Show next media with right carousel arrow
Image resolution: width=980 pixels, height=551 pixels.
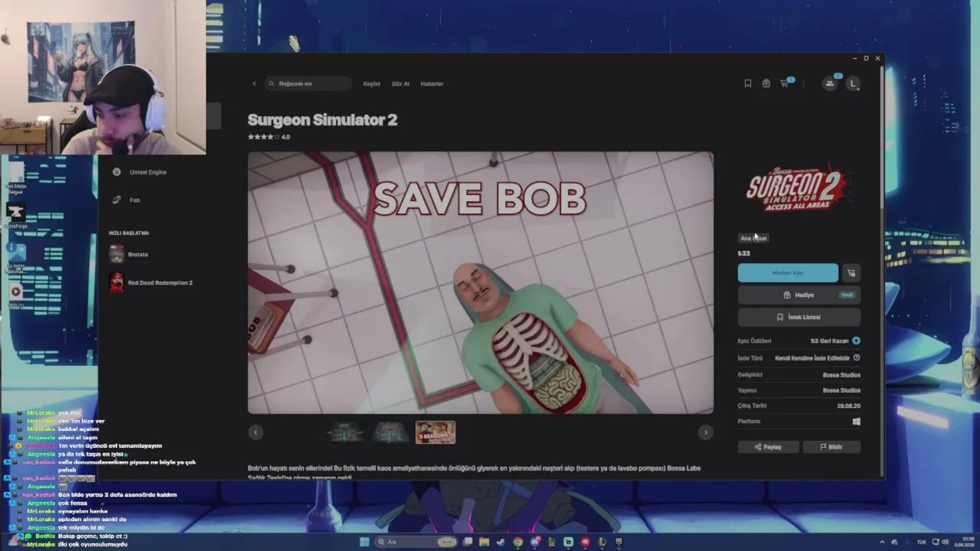coord(706,432)
